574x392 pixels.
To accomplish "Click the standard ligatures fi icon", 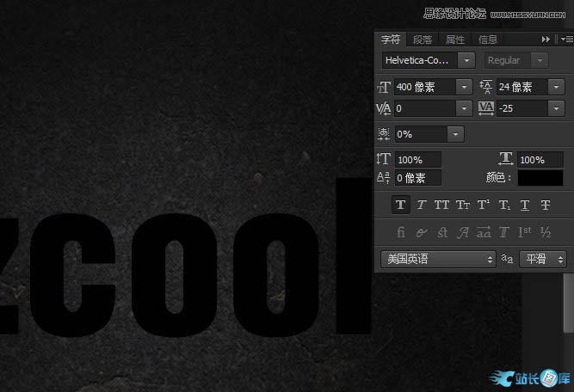I will (x=400, y=232).
